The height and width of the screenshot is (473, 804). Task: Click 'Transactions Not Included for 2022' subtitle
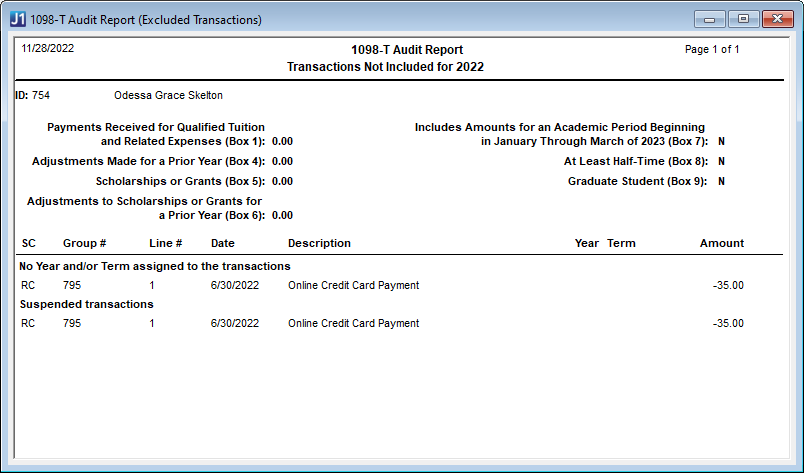pyautogui.click(x=385, y=67)
